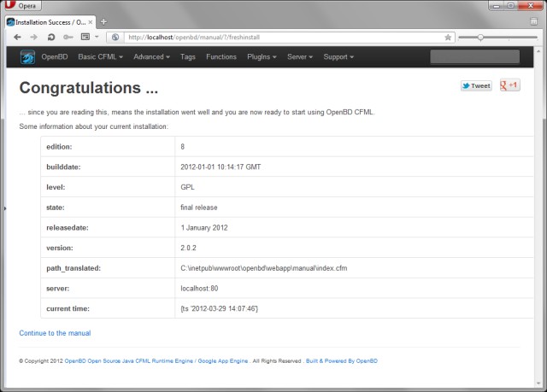
Task: Open the closed tabs trash icon
Action: (533, 21)
